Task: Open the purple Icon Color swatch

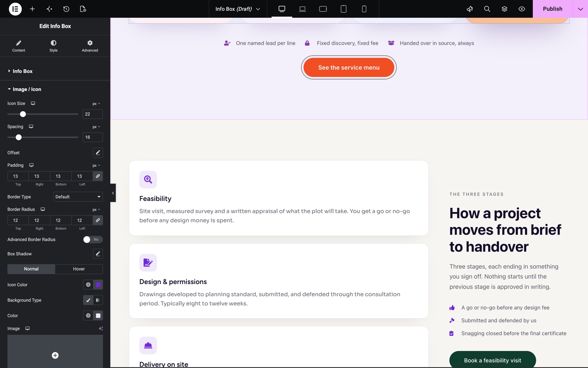Action: 98,285
